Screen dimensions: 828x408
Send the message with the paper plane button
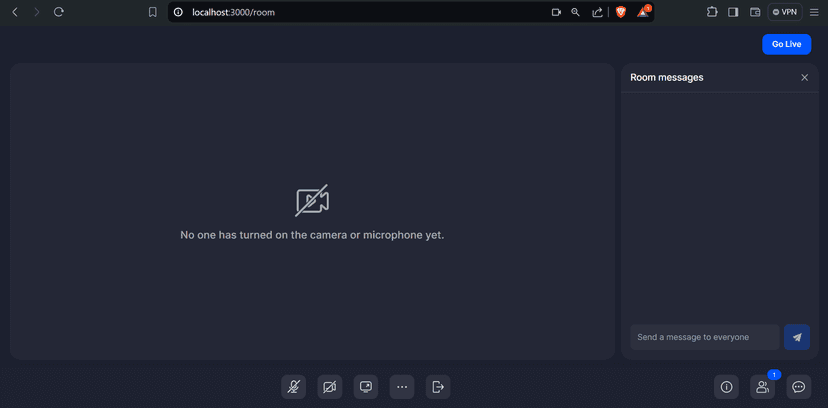point(797,337)
